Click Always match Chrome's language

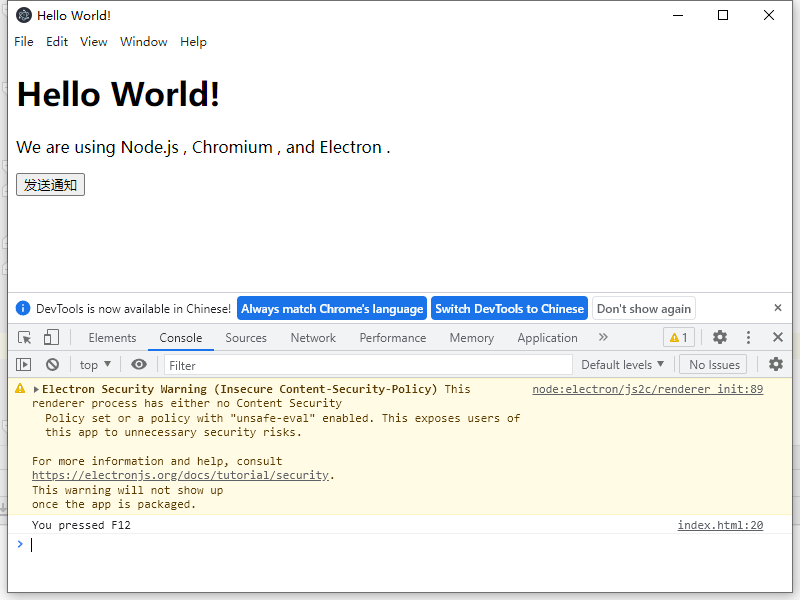pyautogui.click(x=332, y=308)
